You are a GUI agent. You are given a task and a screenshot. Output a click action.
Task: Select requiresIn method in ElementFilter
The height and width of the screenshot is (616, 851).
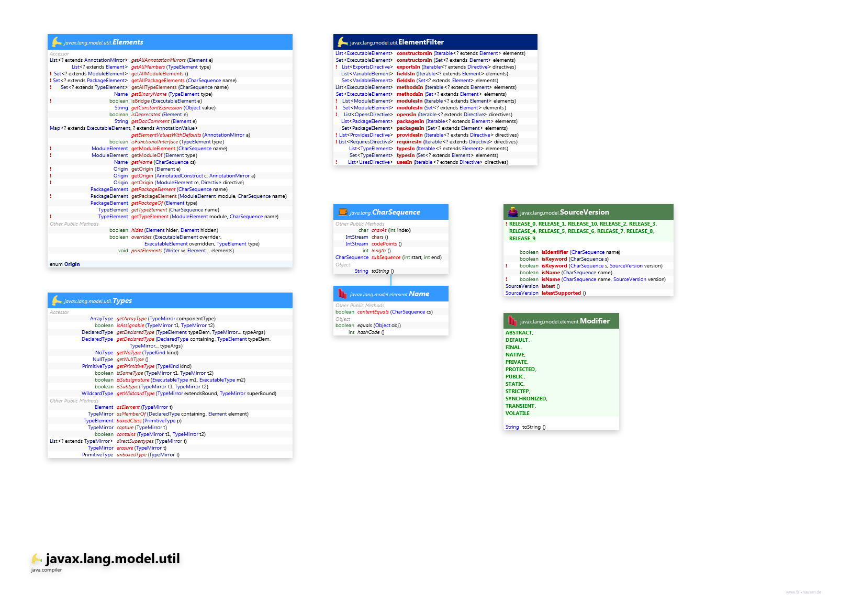point(409,142)
